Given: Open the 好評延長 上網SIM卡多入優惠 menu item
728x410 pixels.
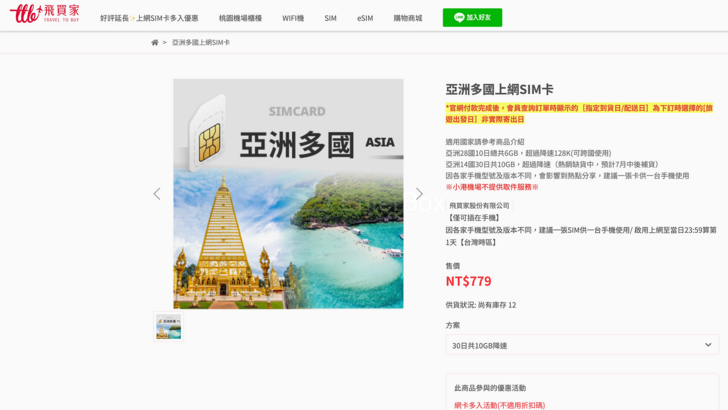Looking at the screenshot, I should click(x=149, y=18).
